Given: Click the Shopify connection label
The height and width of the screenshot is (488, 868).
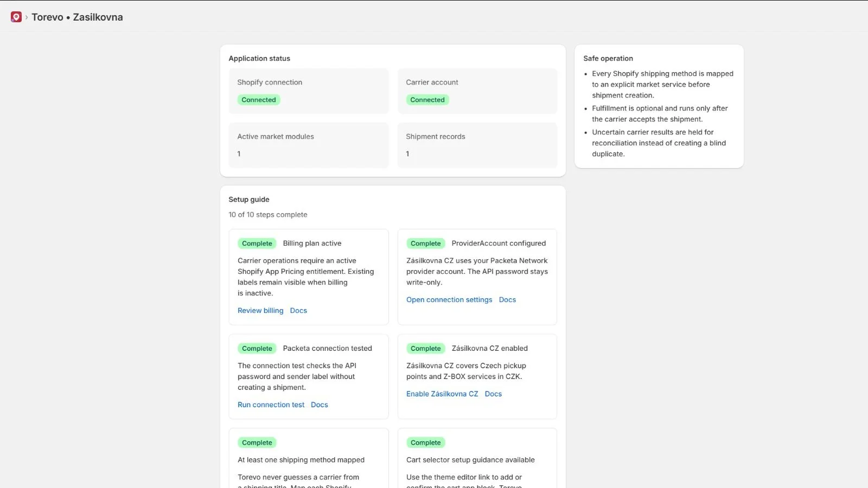Looking at the screenshot, I should point(270,82).
